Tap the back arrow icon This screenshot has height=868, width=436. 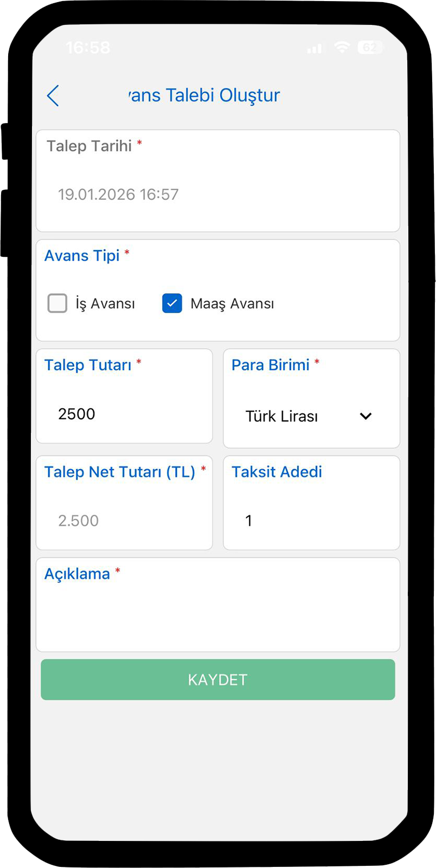(53, 96)
